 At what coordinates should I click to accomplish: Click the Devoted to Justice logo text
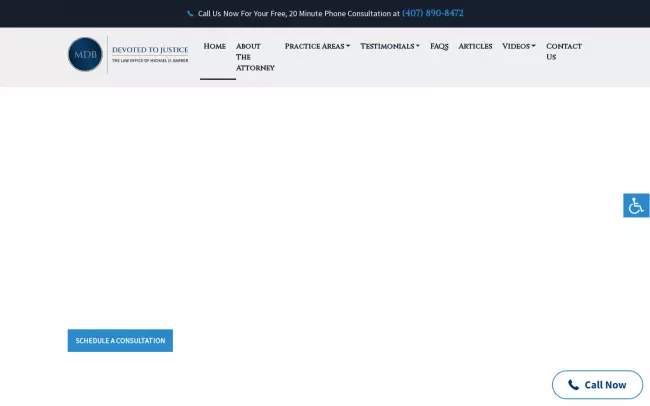149,49
